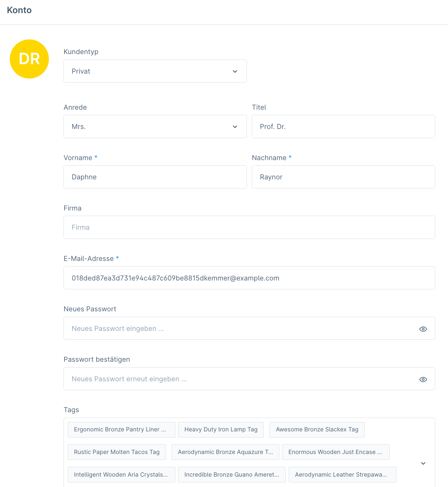Click the Enormous Wooden Just Encase tag
This screenshot has height=487, width=448.
[335, 452]
